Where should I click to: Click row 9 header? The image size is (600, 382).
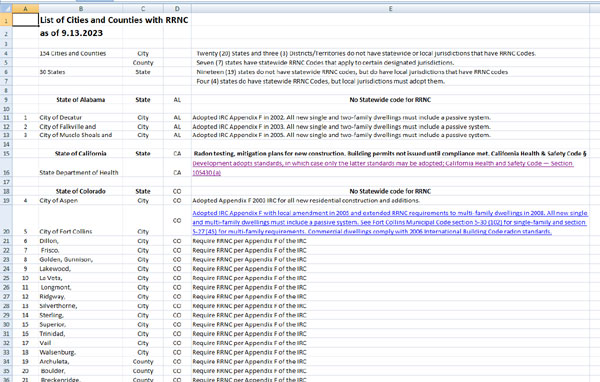[x=6, y=100]
